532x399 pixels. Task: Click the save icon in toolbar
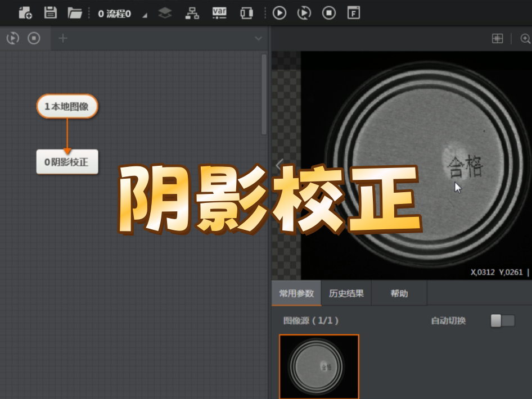click(x=50, y=13)
